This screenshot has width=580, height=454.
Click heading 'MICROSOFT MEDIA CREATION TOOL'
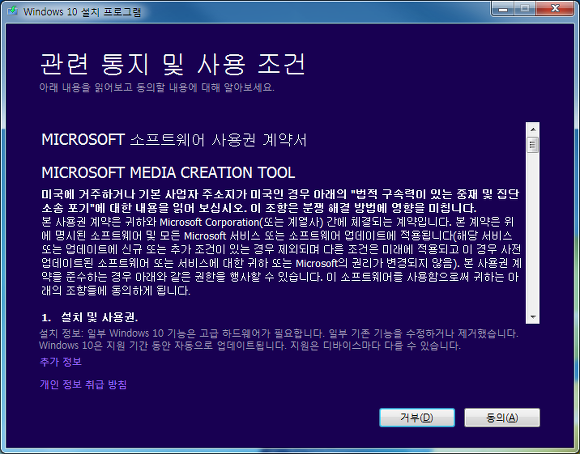pyautogui.click(x=168, y=172)
